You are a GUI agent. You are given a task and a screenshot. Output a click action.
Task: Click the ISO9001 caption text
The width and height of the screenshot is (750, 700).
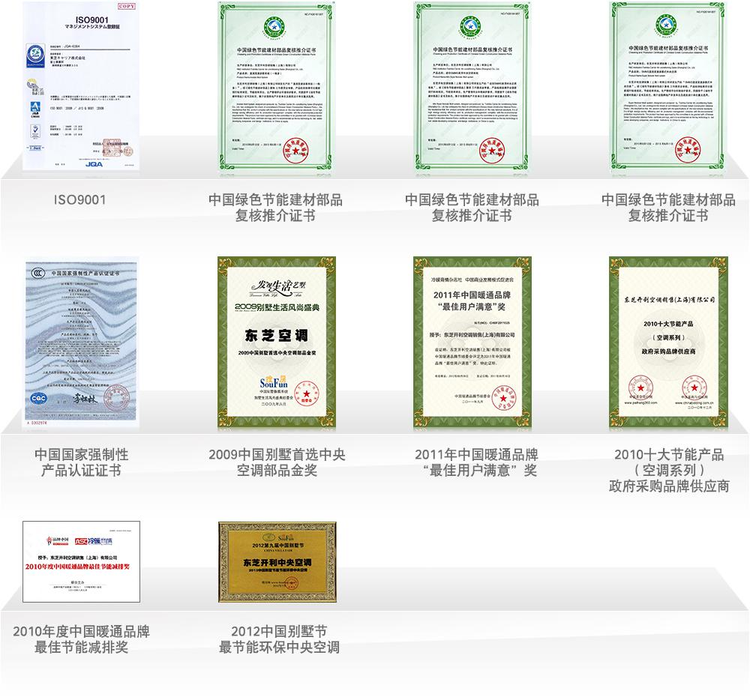(80, 199)
